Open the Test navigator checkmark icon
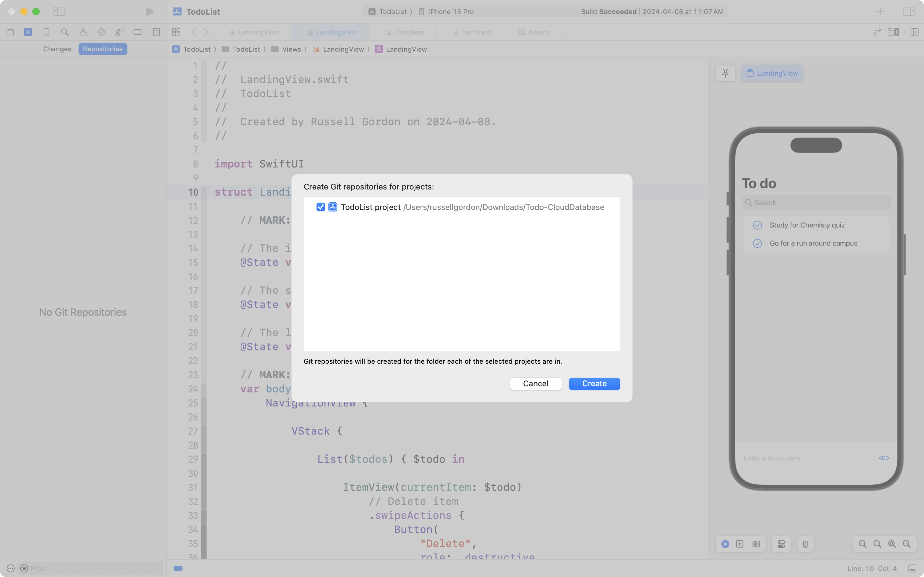 pos(101,32)
